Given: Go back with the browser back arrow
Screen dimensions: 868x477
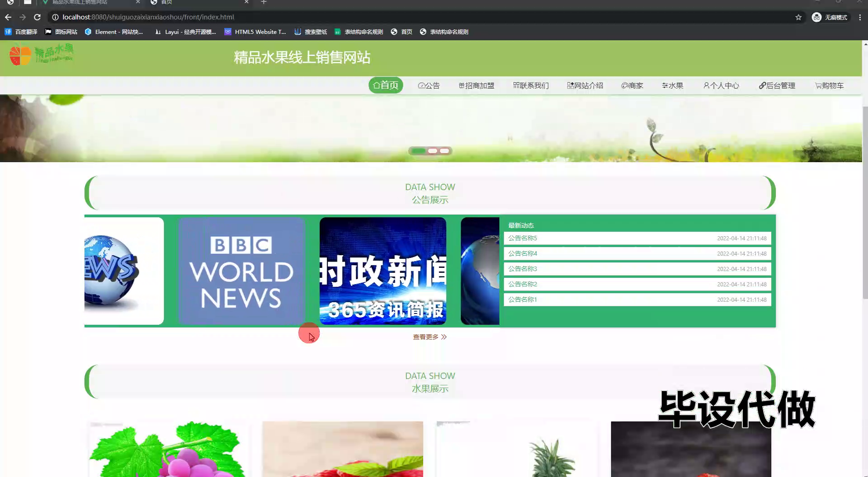Looking at the screenshot, I should [x=8, y=17].
